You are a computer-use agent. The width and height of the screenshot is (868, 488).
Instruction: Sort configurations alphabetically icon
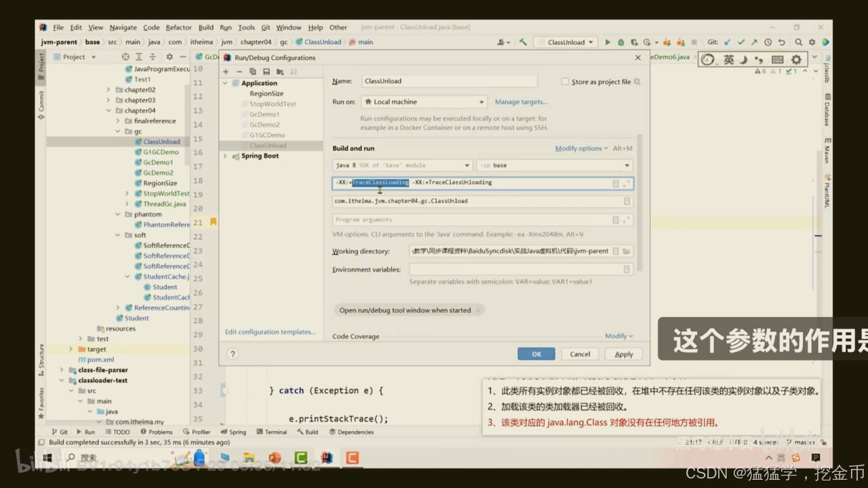[294, 71]
